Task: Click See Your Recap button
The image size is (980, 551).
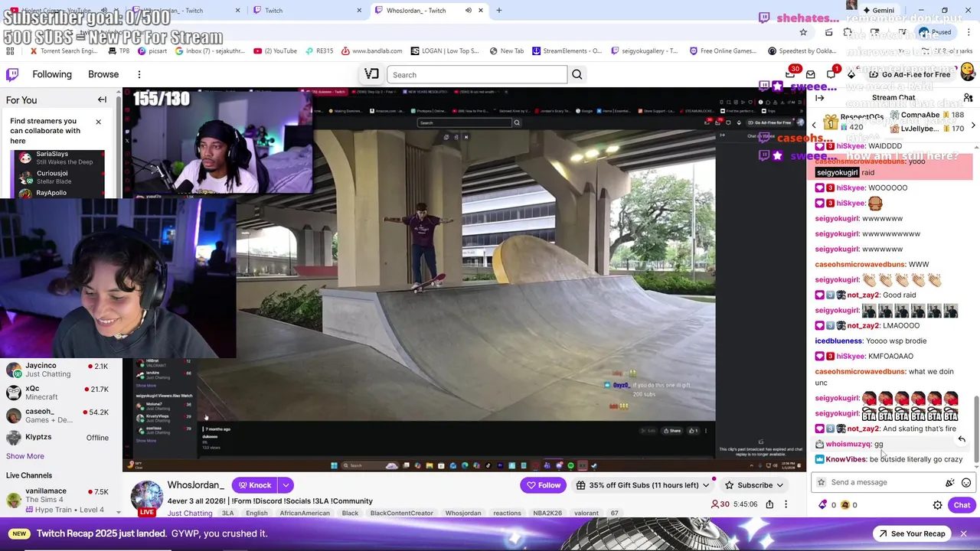Action: tap(912, 533)
